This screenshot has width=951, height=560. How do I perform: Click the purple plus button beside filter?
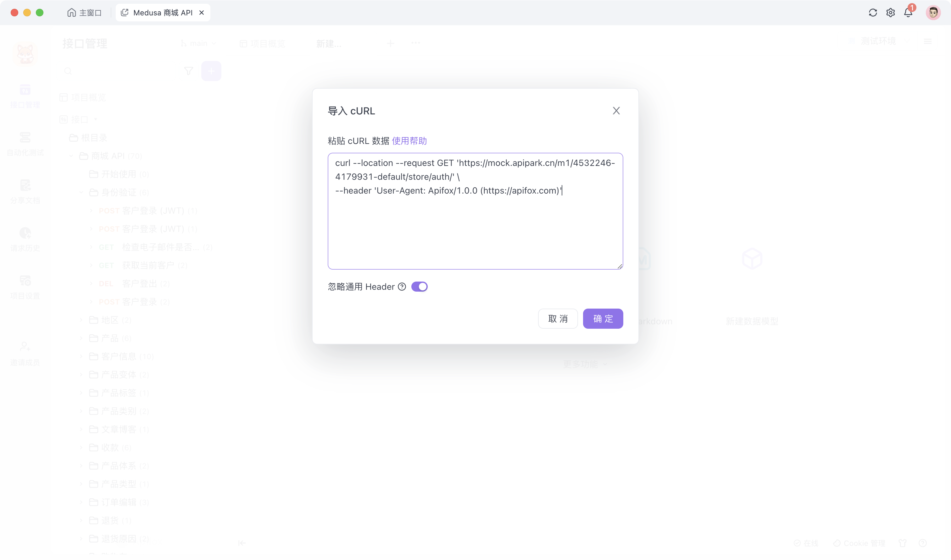[211, 71]
